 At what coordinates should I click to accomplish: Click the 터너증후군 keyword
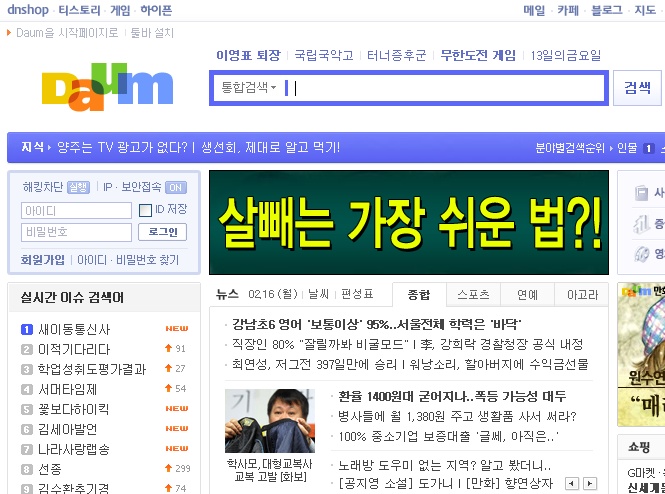(397, 55)
